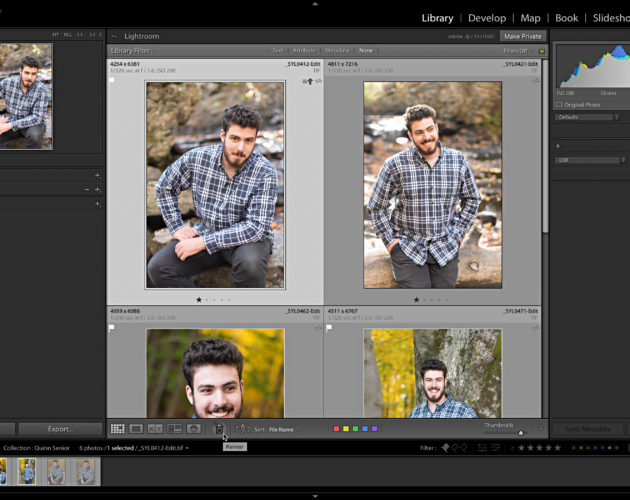The height and width of the screenshot is (500, 630).
Task: Open the Compare (XY) view
Action: [155, 429]
